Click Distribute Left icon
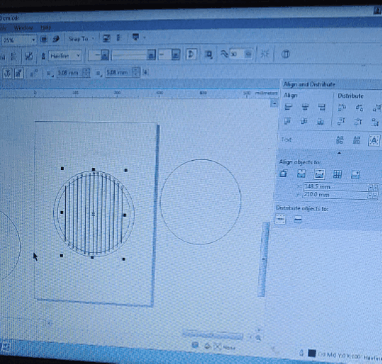 pos(342,107)
